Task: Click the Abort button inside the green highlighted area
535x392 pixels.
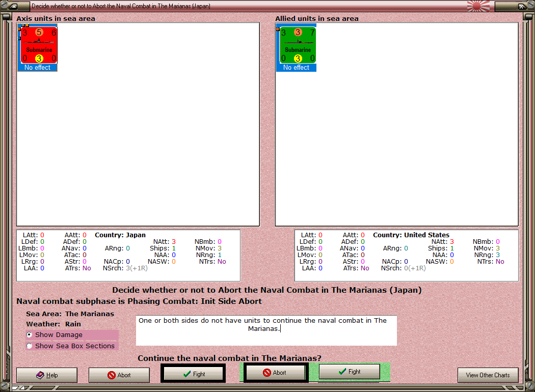Action: click(275, 373)
